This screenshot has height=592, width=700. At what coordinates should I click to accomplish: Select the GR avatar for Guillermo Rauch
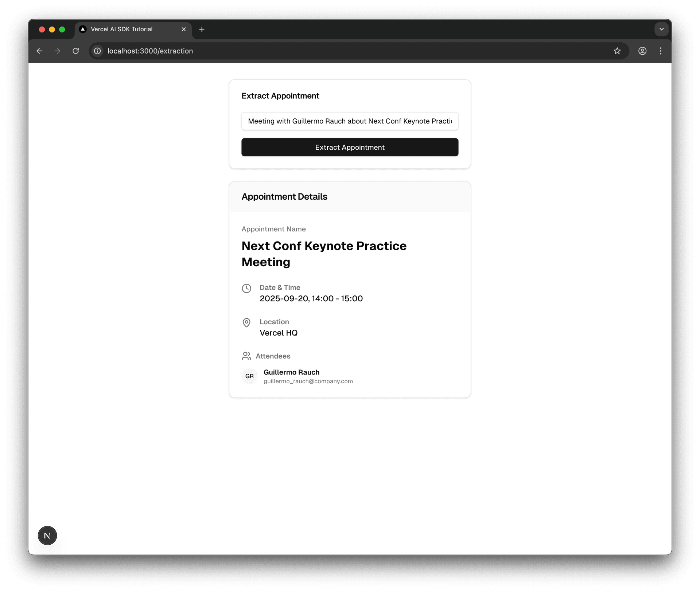pyautogui.click(x=249, y=376)
